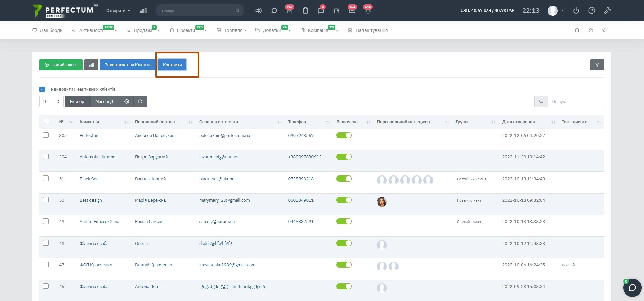Viewport: 644px width, 301px height.
Task: Click the client statistics chart button
Action: 91,65
